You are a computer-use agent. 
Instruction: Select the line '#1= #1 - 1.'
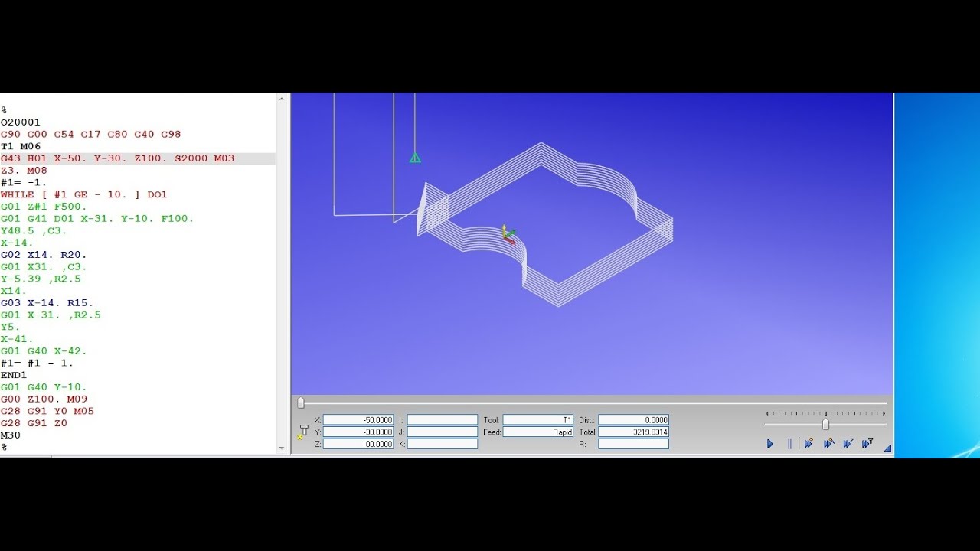(38, 364)
